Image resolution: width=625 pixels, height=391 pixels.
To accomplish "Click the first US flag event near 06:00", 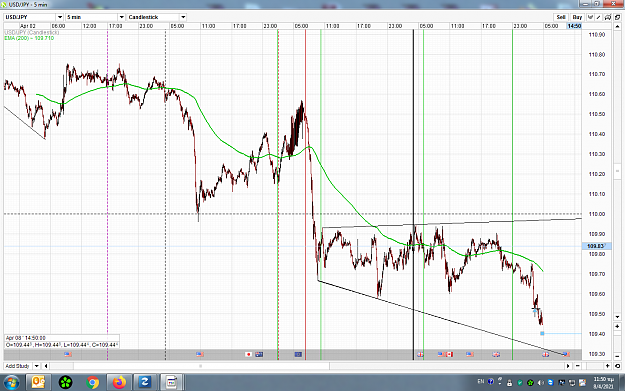I will pyautogui.click(x=68, y=354).
